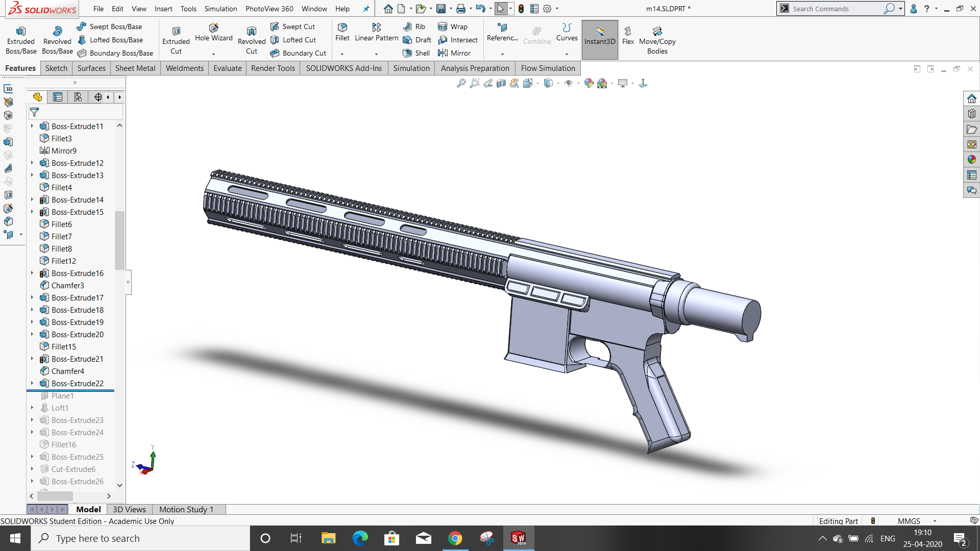980x551 pixels.
Task: Click the Move/Copy Bodies tool
Action: click(x=657, y=40)
